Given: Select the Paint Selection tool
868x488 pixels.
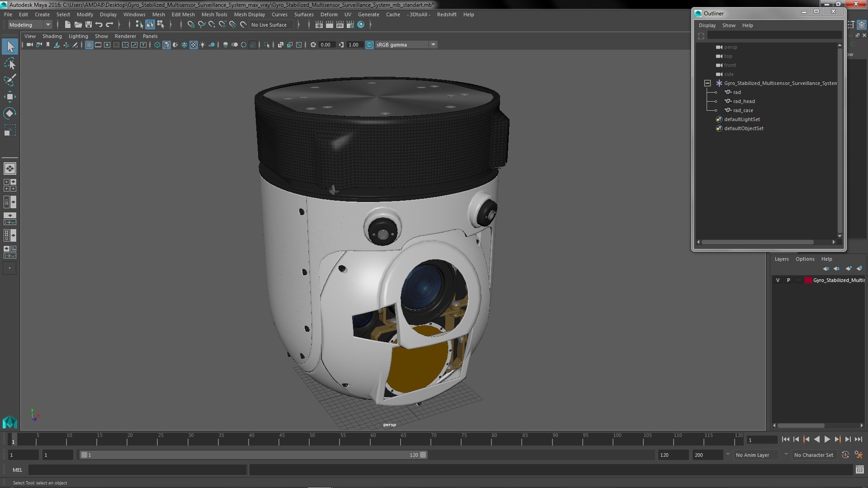Looking at the screenshot, I should 9,80.
